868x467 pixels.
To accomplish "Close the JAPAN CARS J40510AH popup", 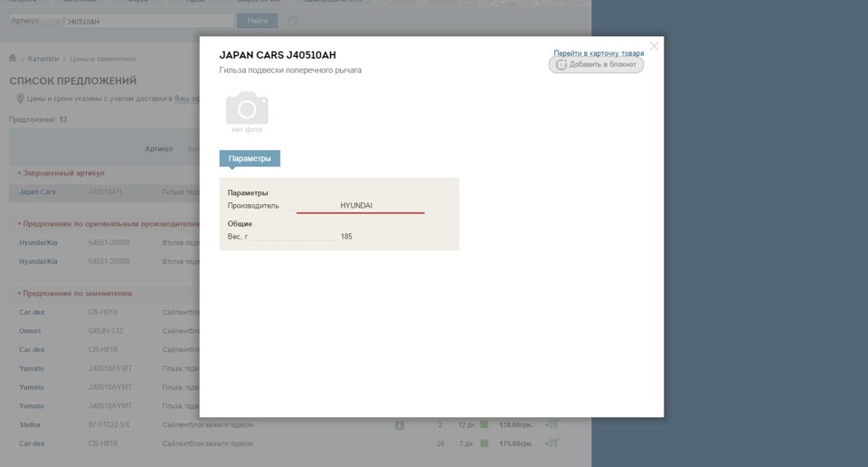I will (x=655, y=46).
